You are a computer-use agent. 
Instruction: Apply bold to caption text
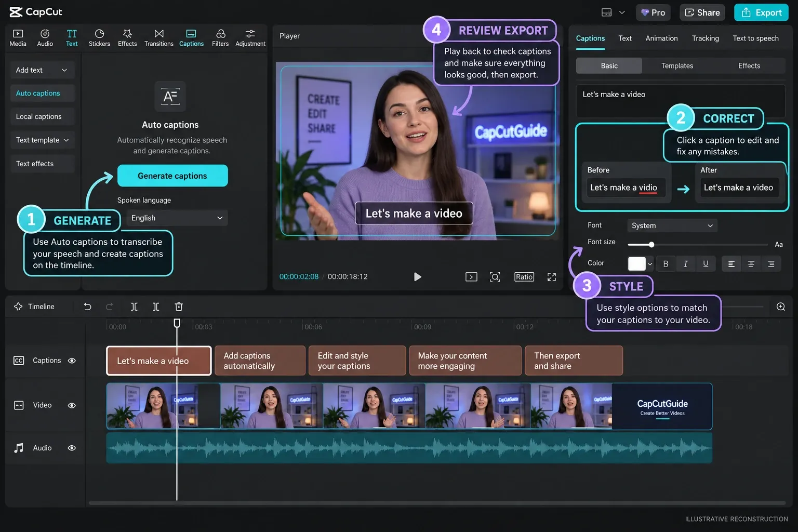click(666, 264)
